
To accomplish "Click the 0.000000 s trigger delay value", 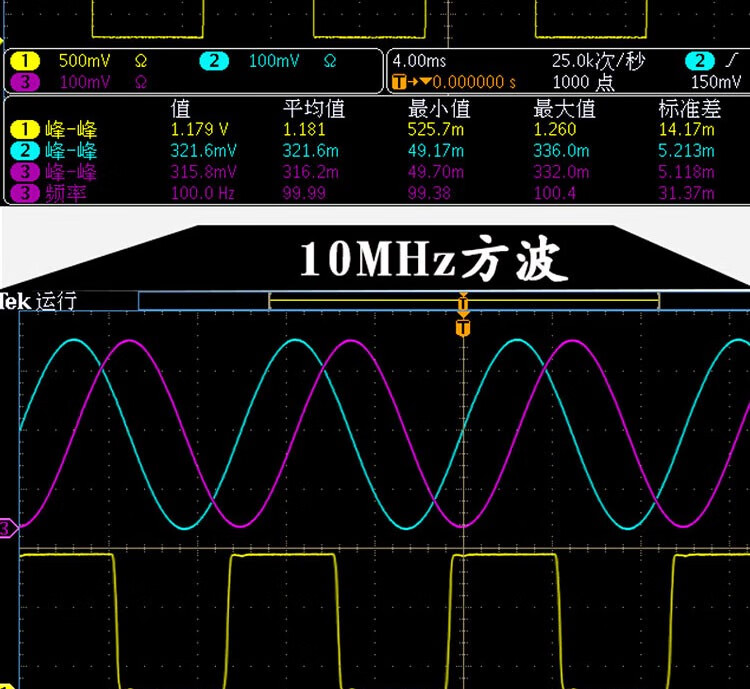I will point(474,82).
